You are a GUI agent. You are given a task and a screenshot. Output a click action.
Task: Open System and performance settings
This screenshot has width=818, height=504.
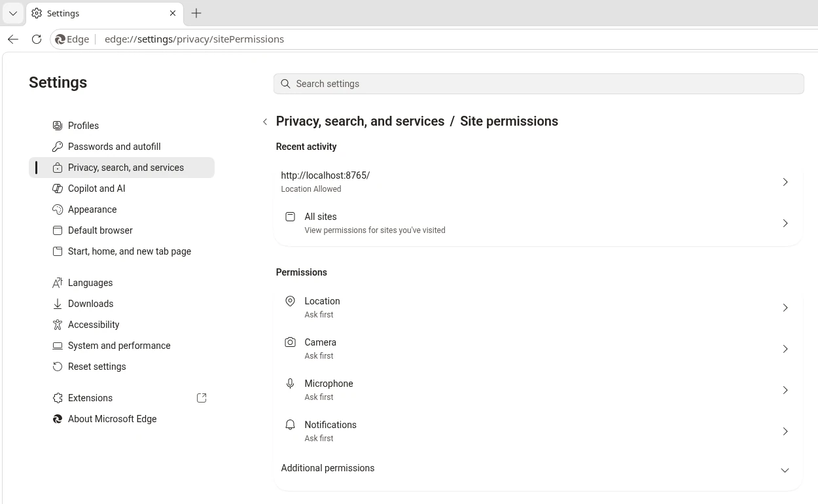click(122, 346)
